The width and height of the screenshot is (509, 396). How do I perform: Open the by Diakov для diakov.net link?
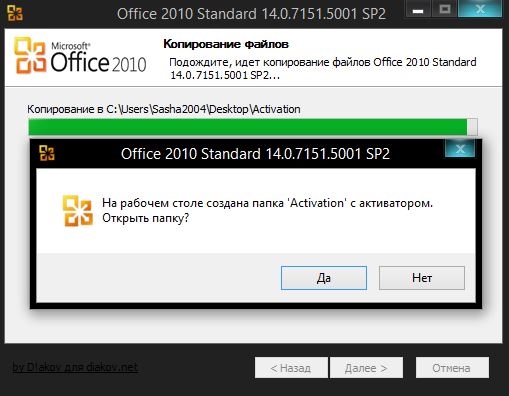pos(75,367)
